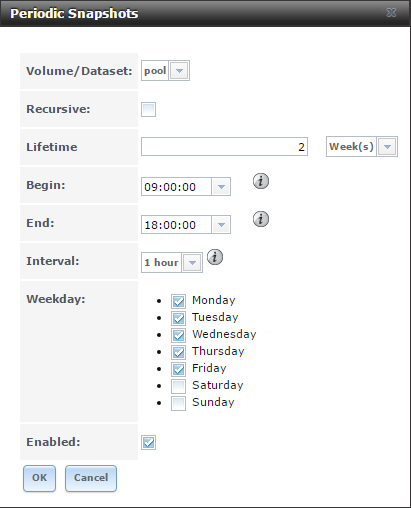Screen dimensions: 411x508
Task: Close the Periodic Snapshots dialog
Action: tap(391, 13)
